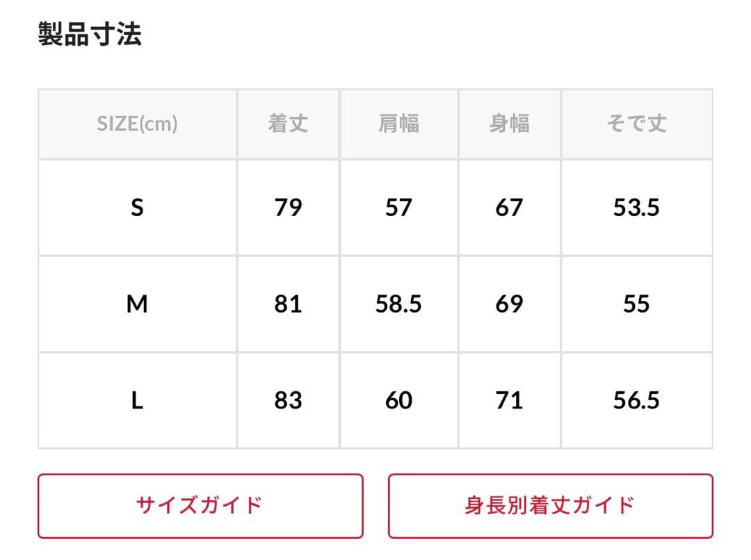Click the 身幅 column header
The width and height of the screenshot is (751, 560).
point(510,124)
